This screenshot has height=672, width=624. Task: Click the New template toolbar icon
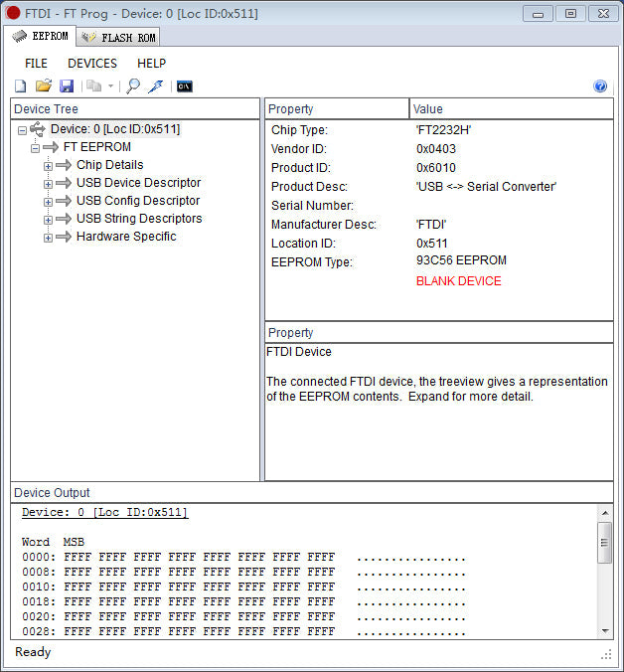tap(20, 86)
